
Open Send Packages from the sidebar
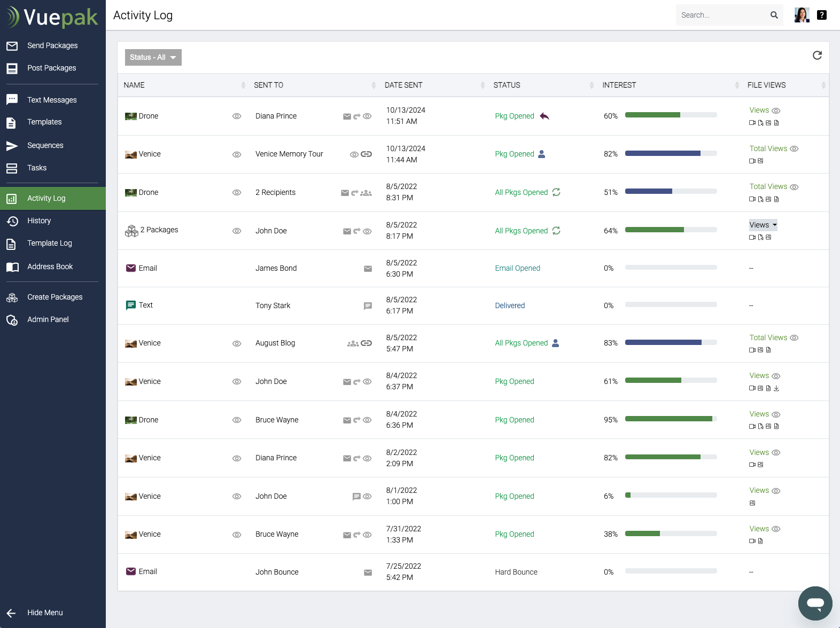coord(52,46)
